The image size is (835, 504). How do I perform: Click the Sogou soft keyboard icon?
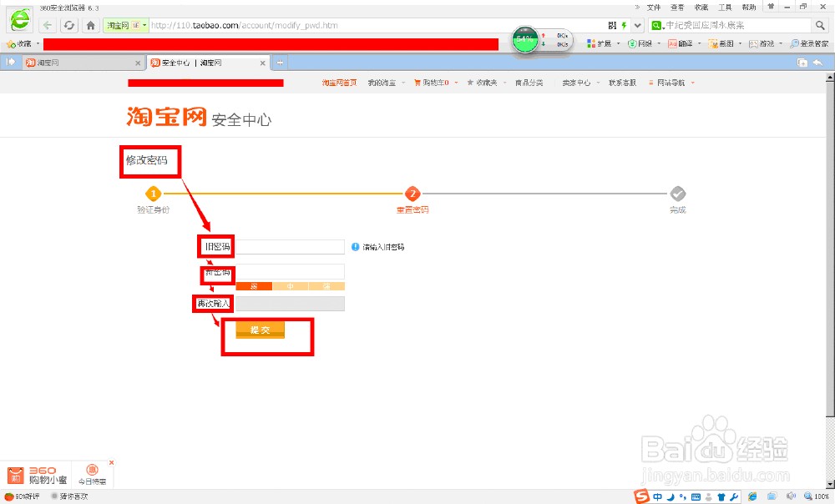[696, 497]
